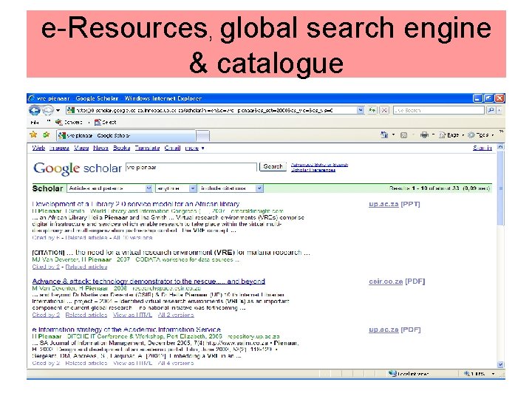Image resolution: width=532 pixels, height=399 pixels.
Task: Open a new blank browser tab
Action: tap(203, 136)
